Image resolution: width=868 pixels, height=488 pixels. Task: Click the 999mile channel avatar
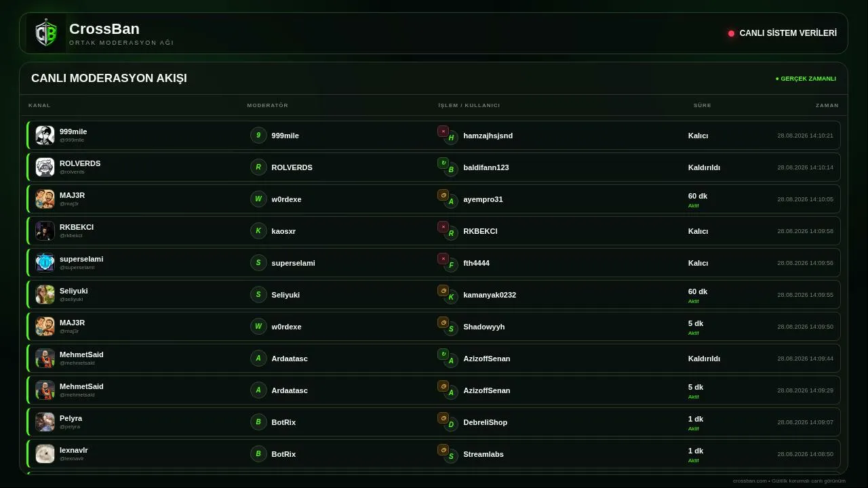click(x=45, y=135)
